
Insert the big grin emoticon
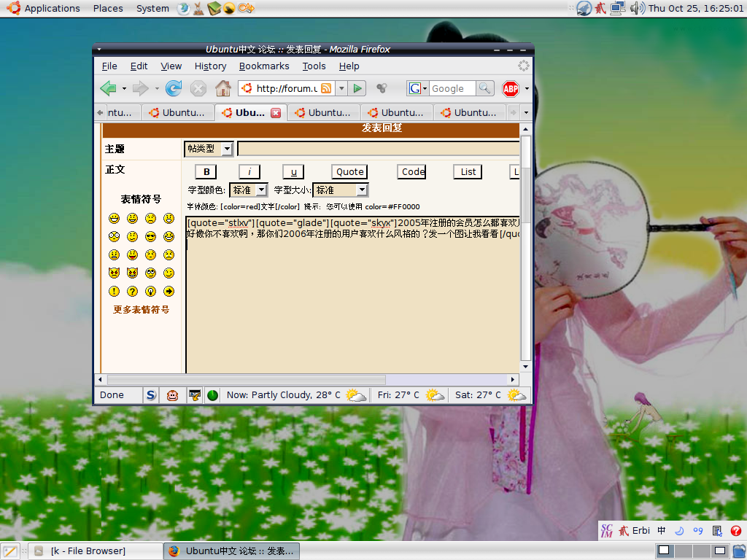114,219
